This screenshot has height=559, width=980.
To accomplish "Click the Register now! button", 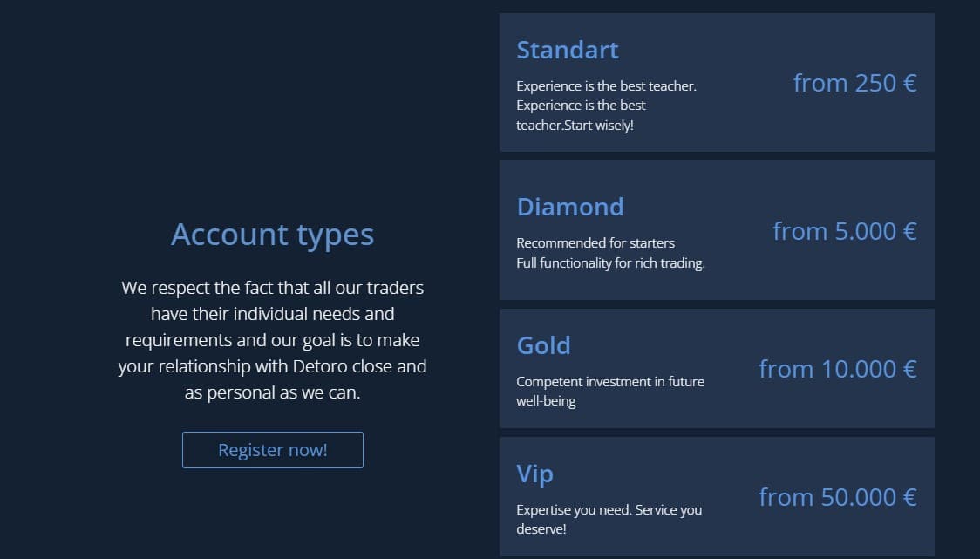I will 273,450.
